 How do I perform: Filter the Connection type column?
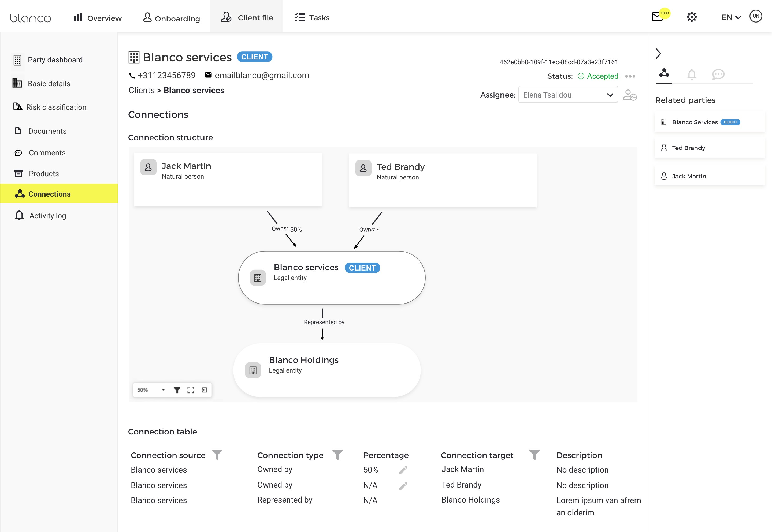click(337, 455)
